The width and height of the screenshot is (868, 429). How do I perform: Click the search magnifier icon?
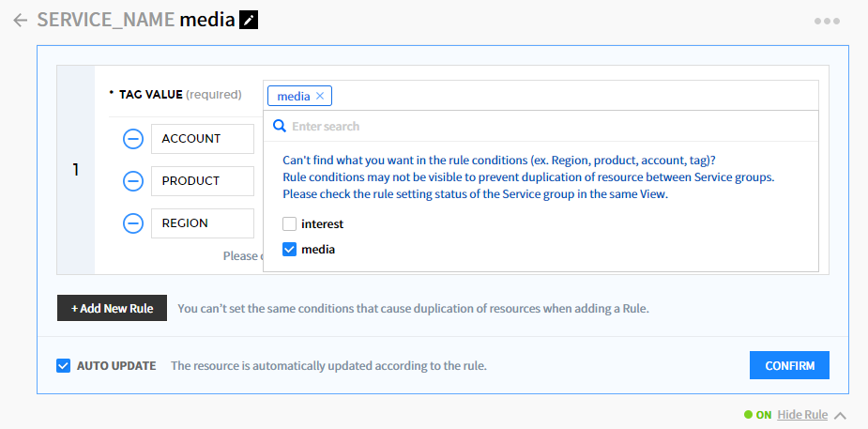point(279,126)
